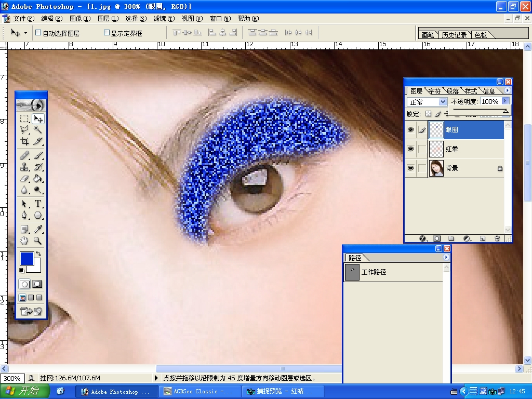Select the Brush tool in the toolbox
The width and height of the screenshot is (532, 399).
coord(37,155)
